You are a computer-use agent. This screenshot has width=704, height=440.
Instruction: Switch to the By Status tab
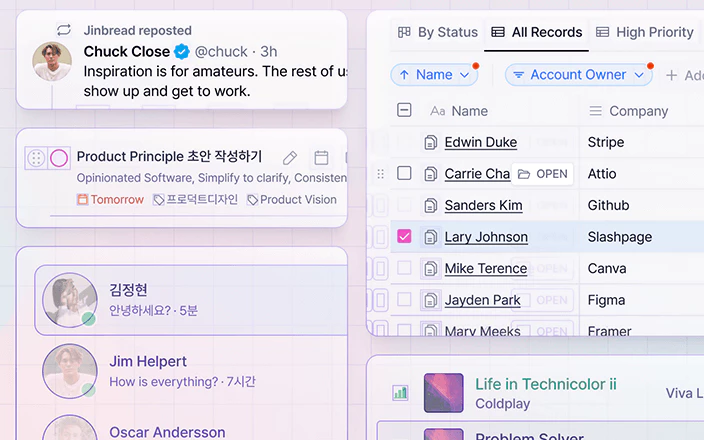click(x=438, y=32)
